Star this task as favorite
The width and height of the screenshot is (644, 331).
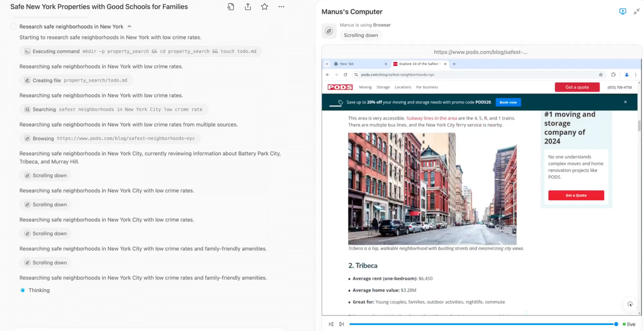[265, 7]
